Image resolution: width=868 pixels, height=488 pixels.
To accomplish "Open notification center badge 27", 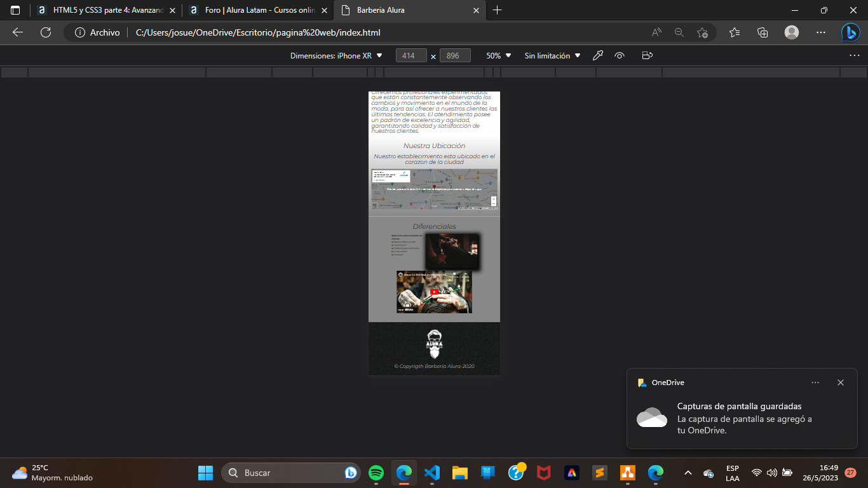I will click(851, 473).
